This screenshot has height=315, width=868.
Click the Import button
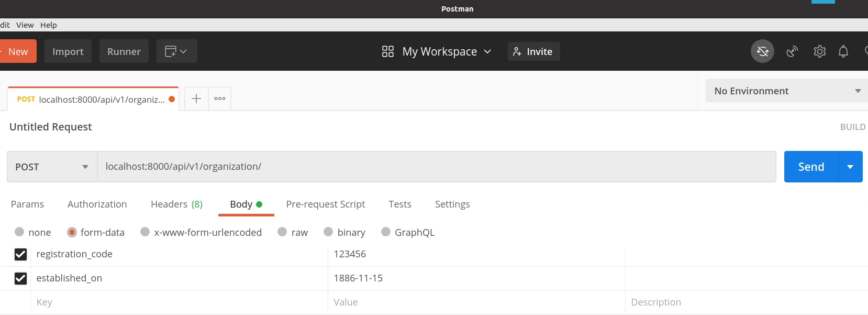(68, 51)
